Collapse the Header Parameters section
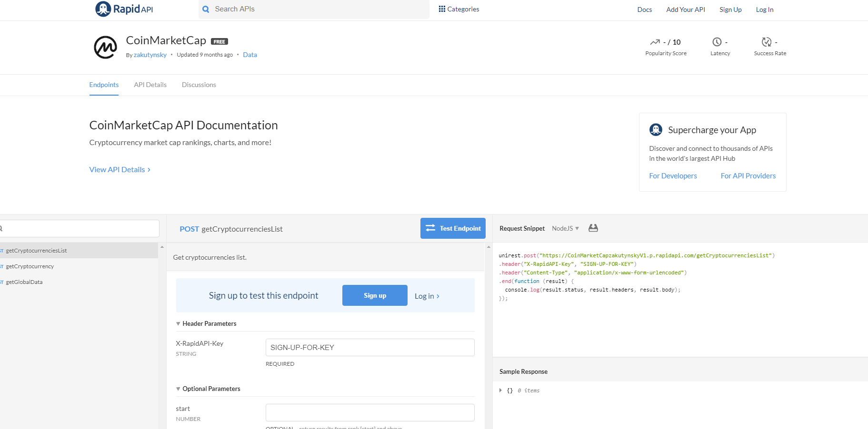This screenshot has height=429, width=868. 178,323
